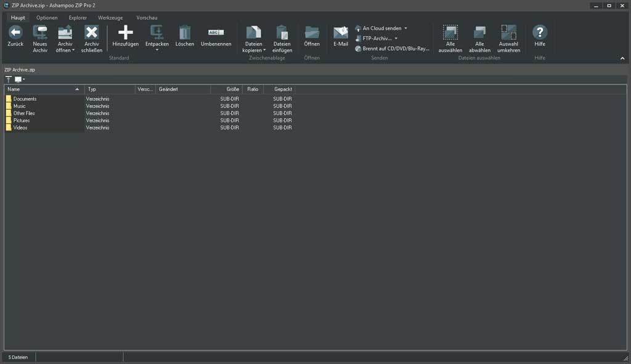Close the Ashampoo ZIP Pro window
This screenshot has width=631, height=364.
622,6
